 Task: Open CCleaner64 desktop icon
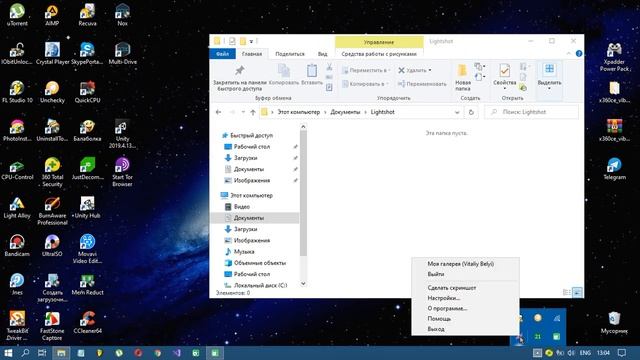pos(87,322)
